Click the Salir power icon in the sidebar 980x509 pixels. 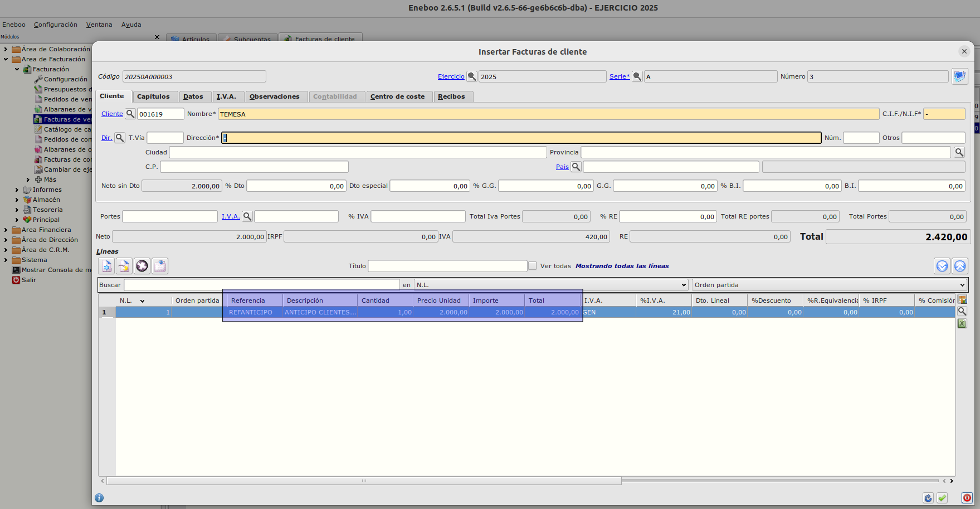pyautogui.click(x=16, y=280)
